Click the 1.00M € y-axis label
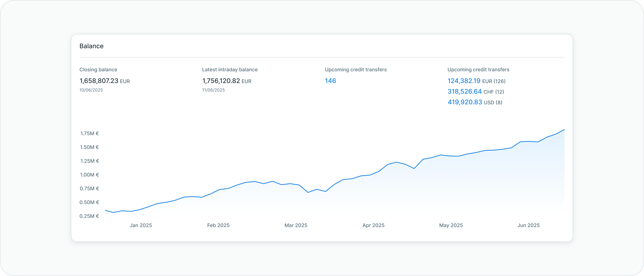This screenshot has height=276, width=644. tap(90, 175)
